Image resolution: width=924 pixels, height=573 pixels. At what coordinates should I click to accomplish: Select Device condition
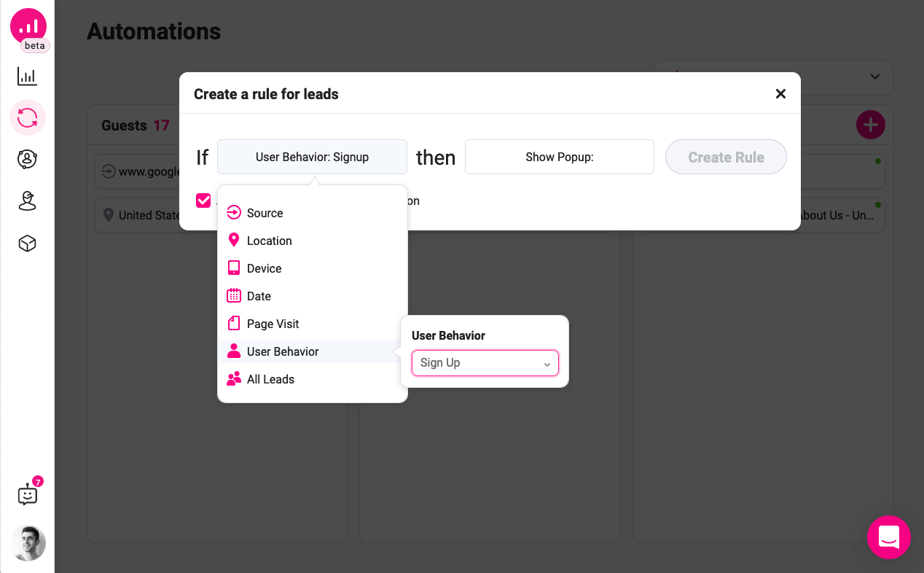(x=312, y=268)
